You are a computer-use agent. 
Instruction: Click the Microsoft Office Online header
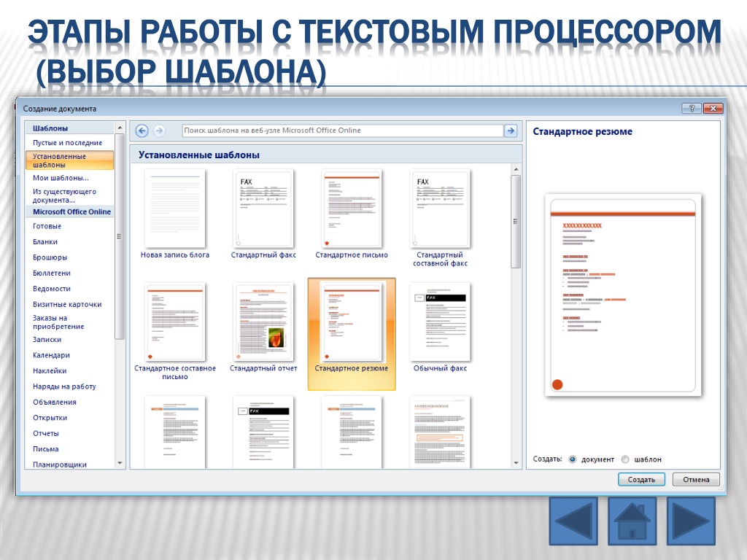click(x=71, y=212)
